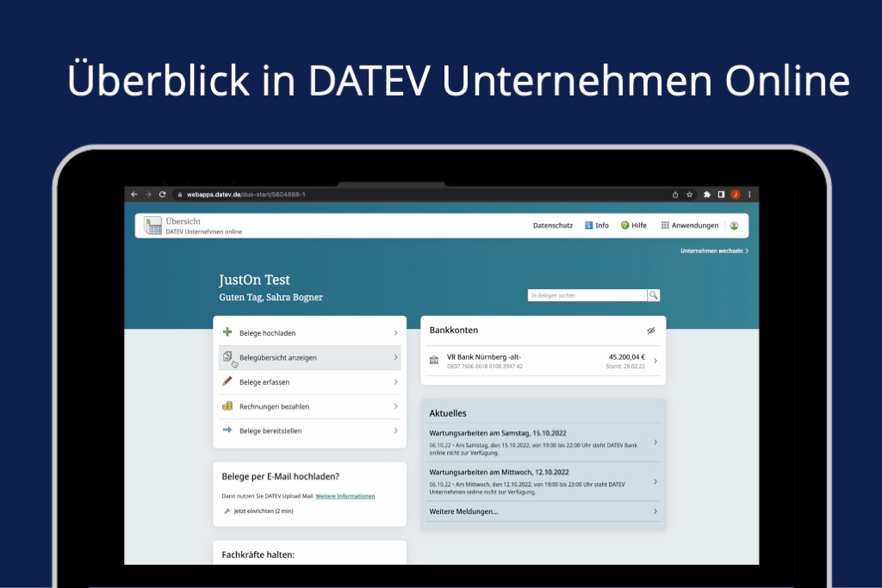Click Weitere Informationen link
This screenshot has width=882, height=588.
(x=345, y=497)
